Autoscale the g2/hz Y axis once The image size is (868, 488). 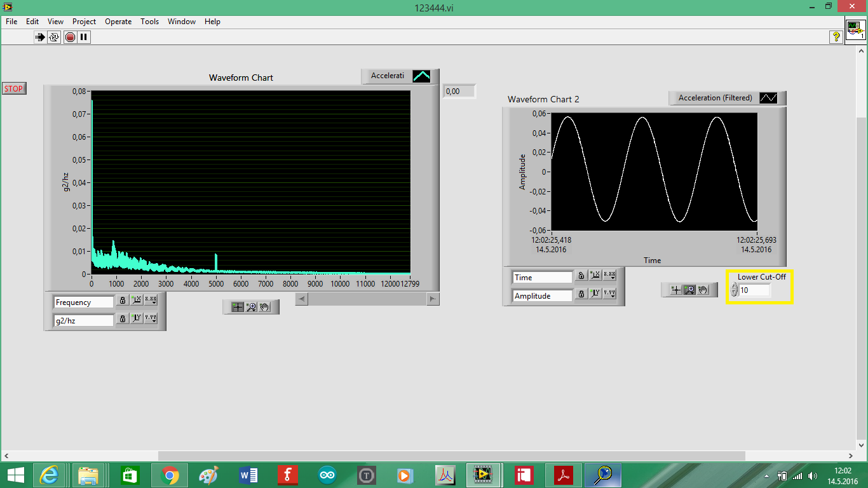137,318
